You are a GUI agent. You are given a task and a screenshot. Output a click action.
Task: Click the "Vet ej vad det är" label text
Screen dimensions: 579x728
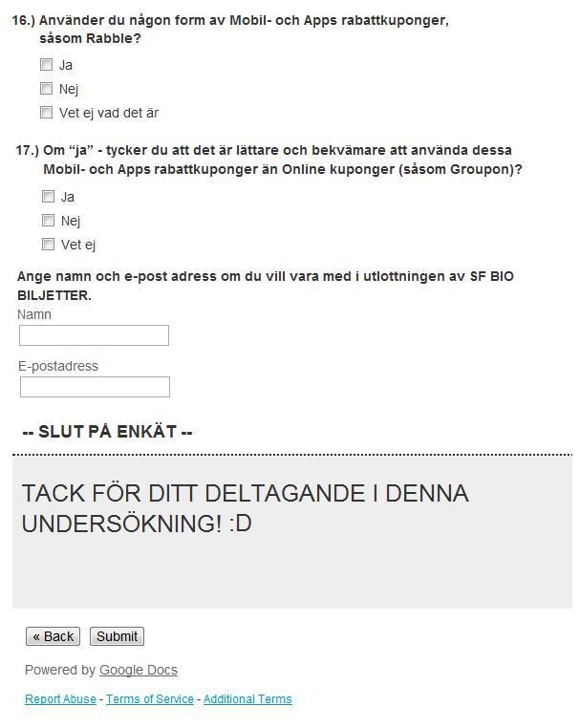pos(109,113)
